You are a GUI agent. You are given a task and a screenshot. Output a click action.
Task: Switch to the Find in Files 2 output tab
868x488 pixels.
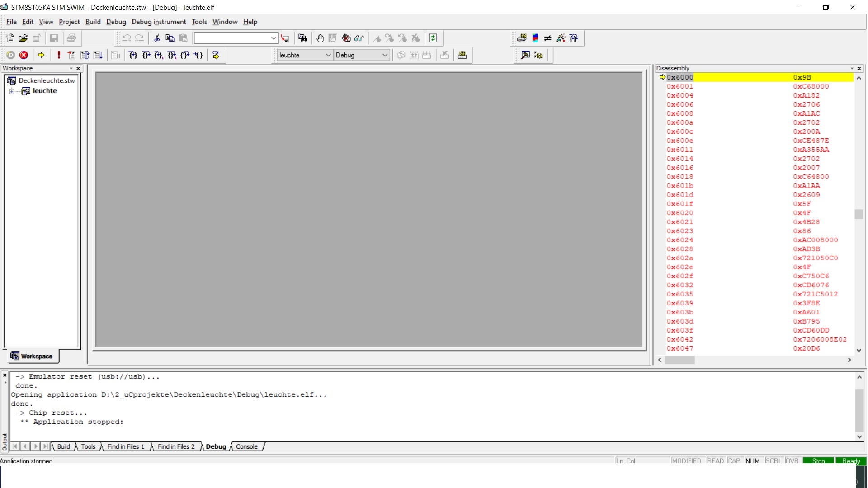pyautogui.click(x=175, y=446)
